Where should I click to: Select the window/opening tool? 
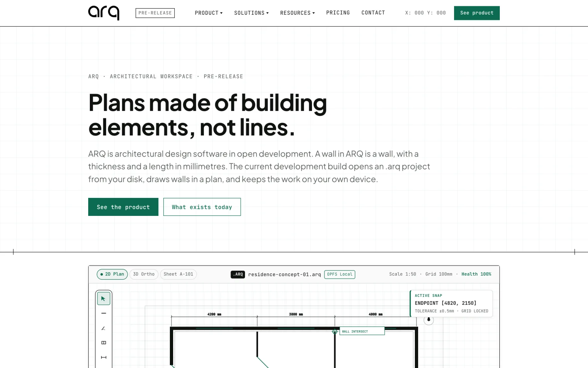point(104,342)
